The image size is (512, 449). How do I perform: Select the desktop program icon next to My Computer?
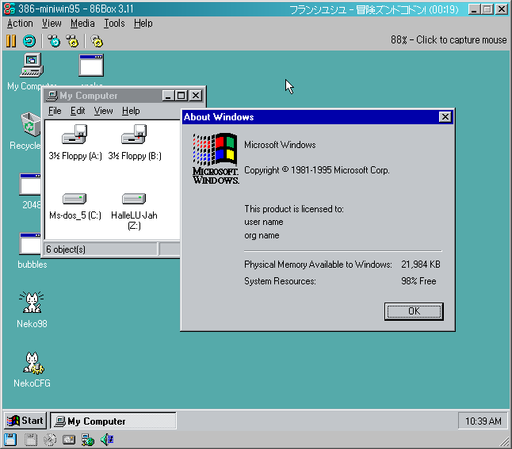pyautogui.click(x=91, y=66)
